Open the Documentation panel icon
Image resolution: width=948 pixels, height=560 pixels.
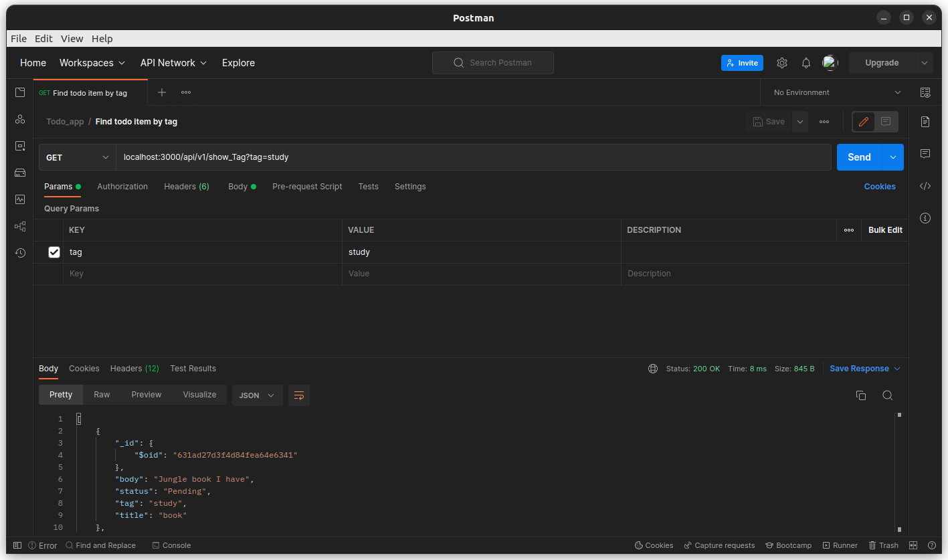(x=925, y=122)
